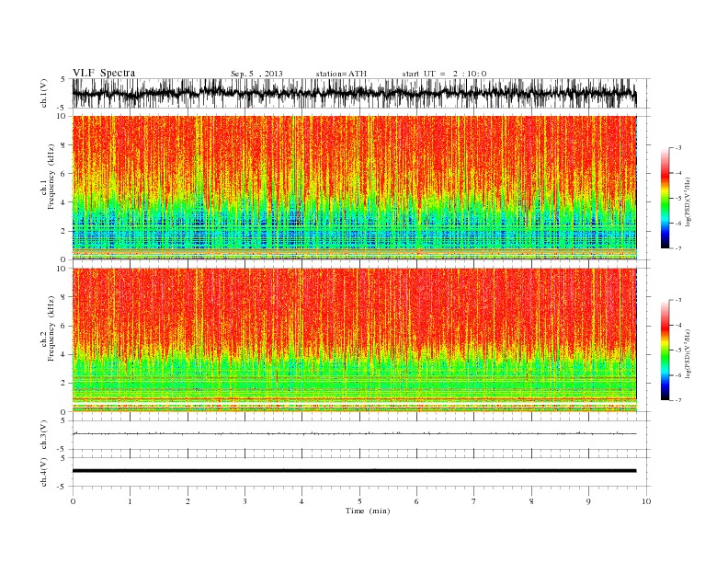The height and width of the screenshot is (563, 728).
Task: Click the "6" kHz tick of ch.1 spectrogram
Action: (63, 174)
